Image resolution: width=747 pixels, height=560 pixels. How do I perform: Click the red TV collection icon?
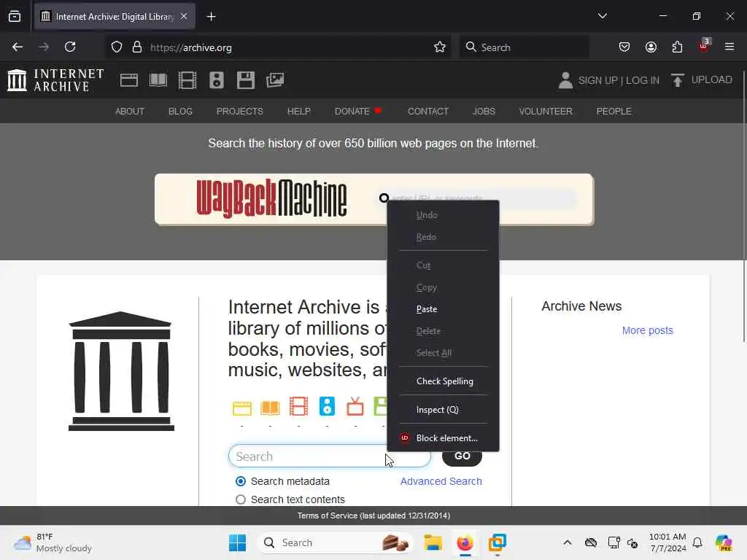point(355,407)
